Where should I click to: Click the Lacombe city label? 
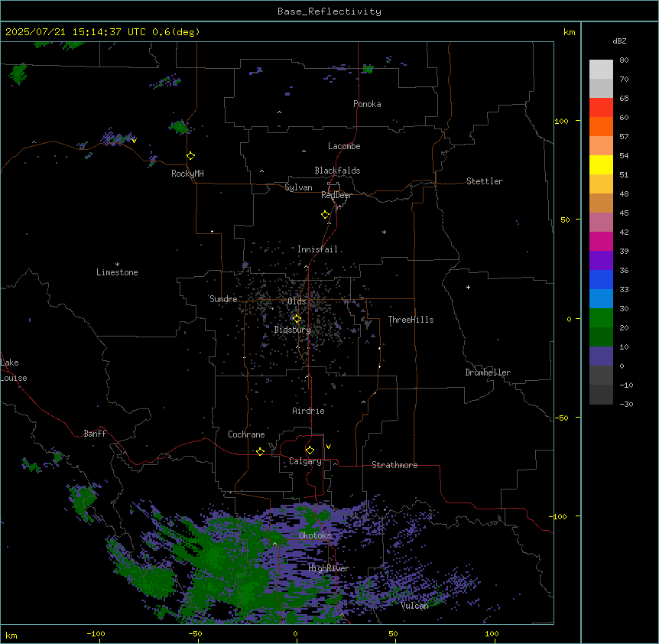coord(344,146)
